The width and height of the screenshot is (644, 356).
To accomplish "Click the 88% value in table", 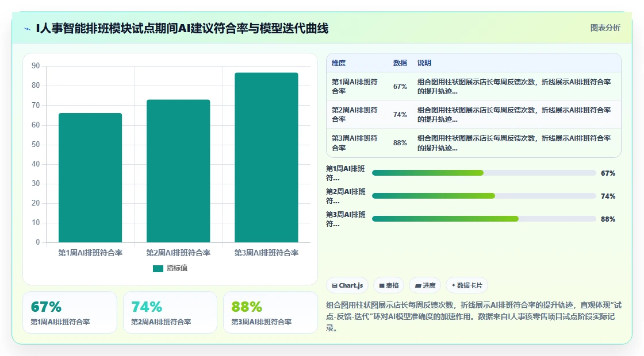I will click(400, 143).
